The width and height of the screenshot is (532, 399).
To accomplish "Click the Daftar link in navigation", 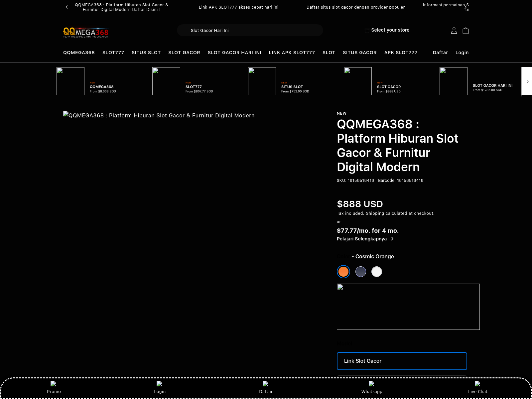I will 440,53.
